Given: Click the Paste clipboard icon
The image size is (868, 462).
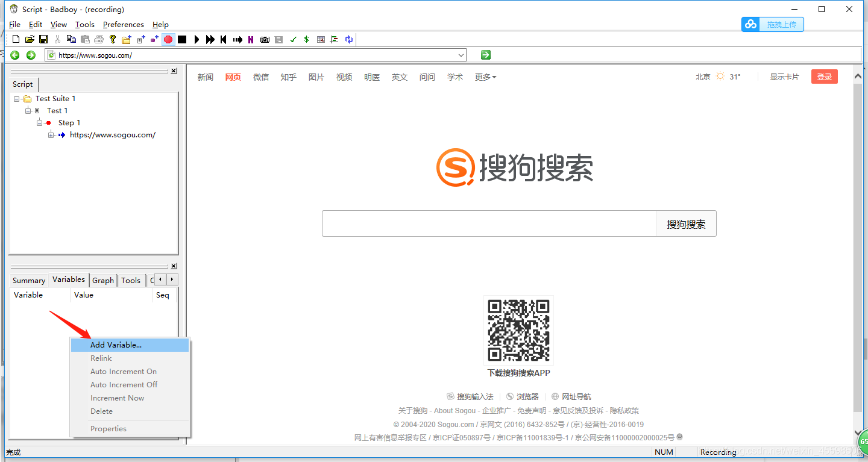Looking at the screenshot, I should pyautogui.click(x=85, y=39).
